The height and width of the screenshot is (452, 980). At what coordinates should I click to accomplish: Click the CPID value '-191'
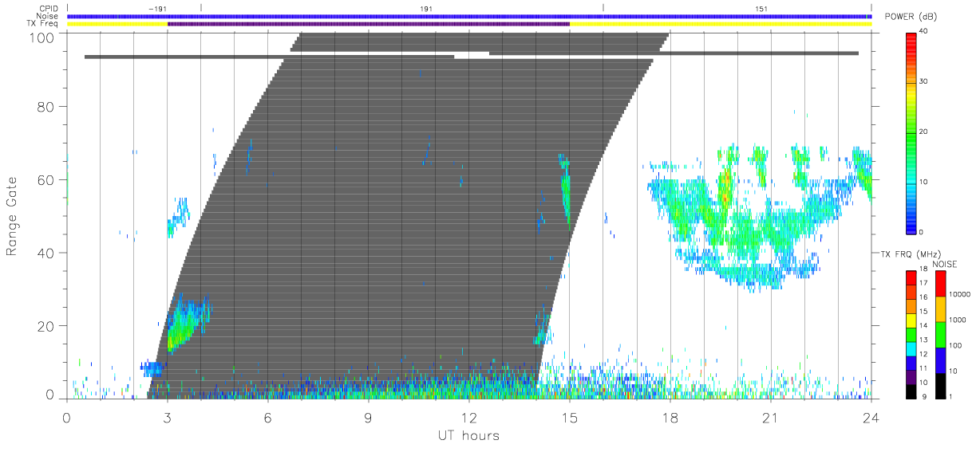point(156,8)
